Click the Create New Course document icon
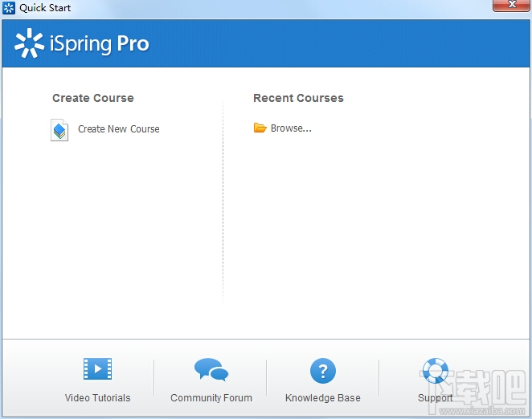Screen dimensions: 532x419 [x=59, y=130]
